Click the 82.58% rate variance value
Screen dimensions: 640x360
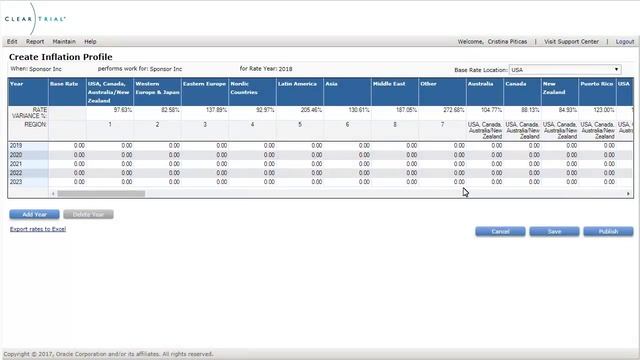(x=170, y=110)
